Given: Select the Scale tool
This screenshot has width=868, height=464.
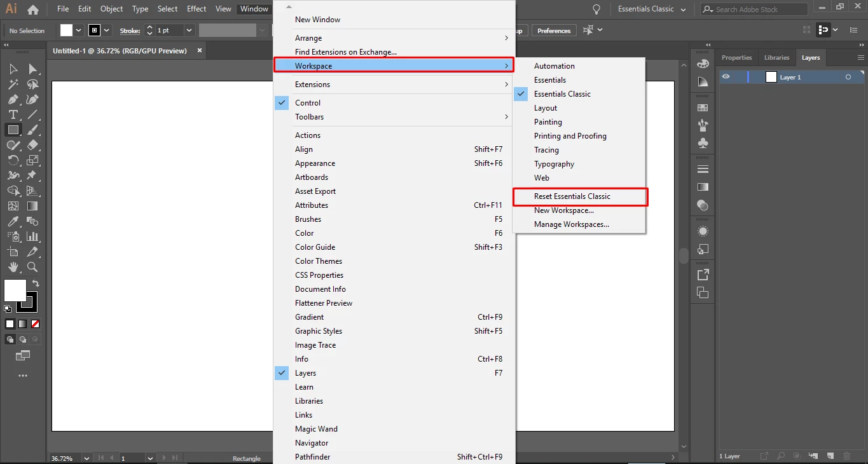Looking at the screenshot, I should coord(32,160).
